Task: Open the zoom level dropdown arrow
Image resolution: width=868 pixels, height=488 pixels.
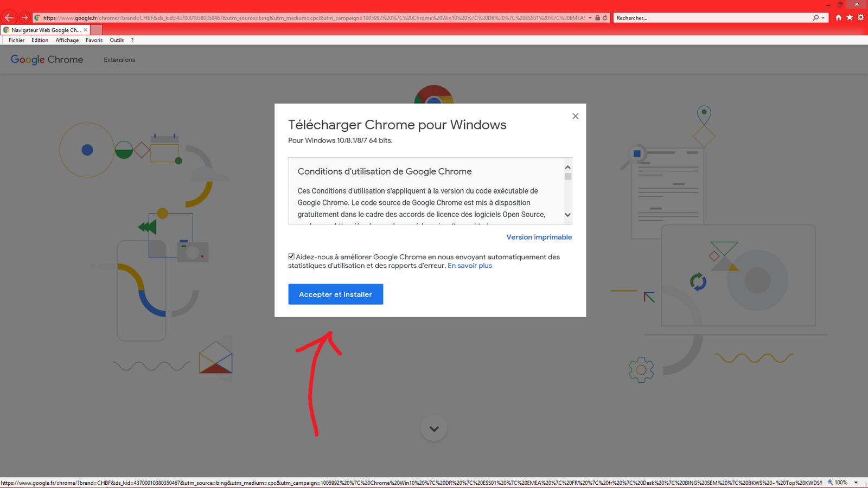Action: click(856, 483)
